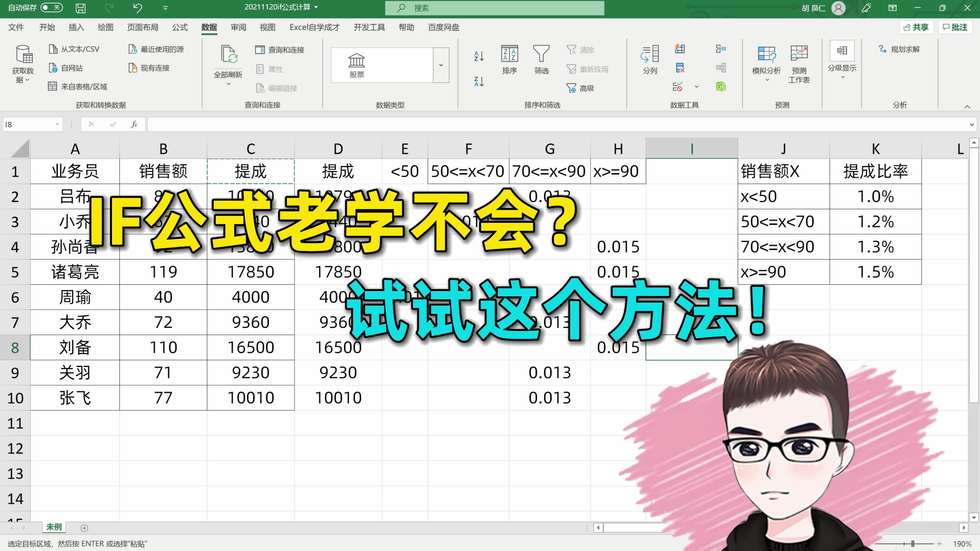Click the 批注 comments button
The width and height of the screenshot is (980, 551).
955,27
